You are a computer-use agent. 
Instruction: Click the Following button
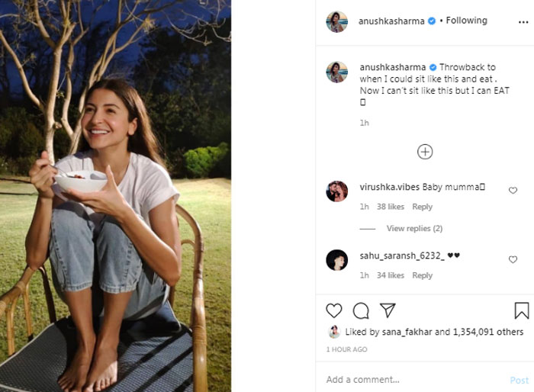tap(466, 21)
